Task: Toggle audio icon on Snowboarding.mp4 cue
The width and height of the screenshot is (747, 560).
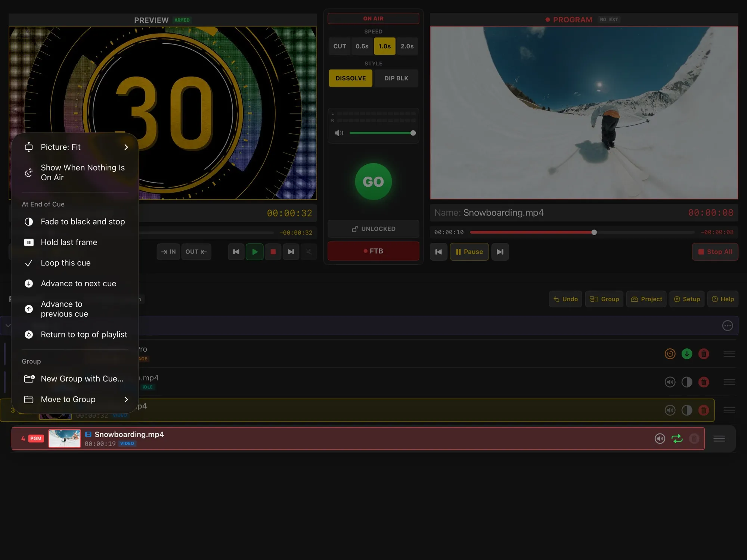Action: [660, 439]
